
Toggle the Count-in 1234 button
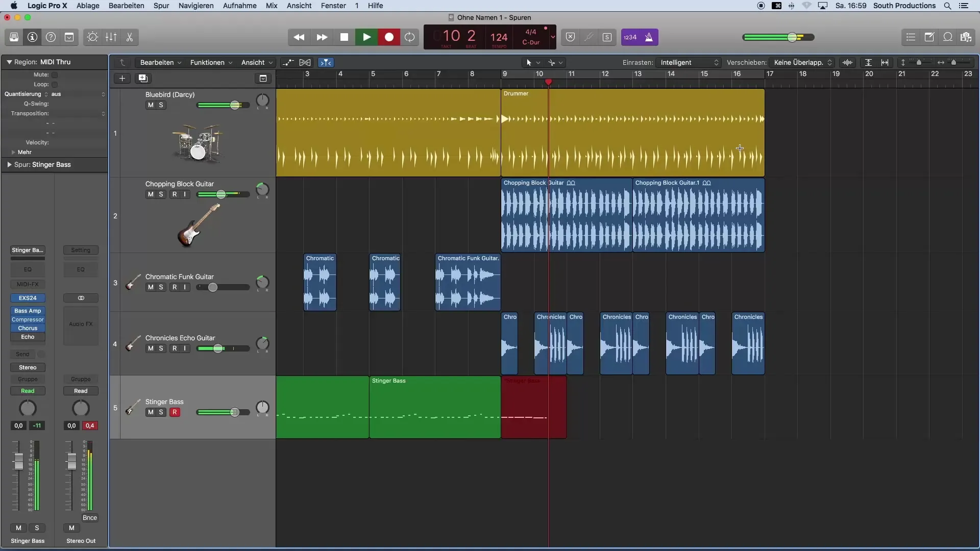tap(630, 37)
